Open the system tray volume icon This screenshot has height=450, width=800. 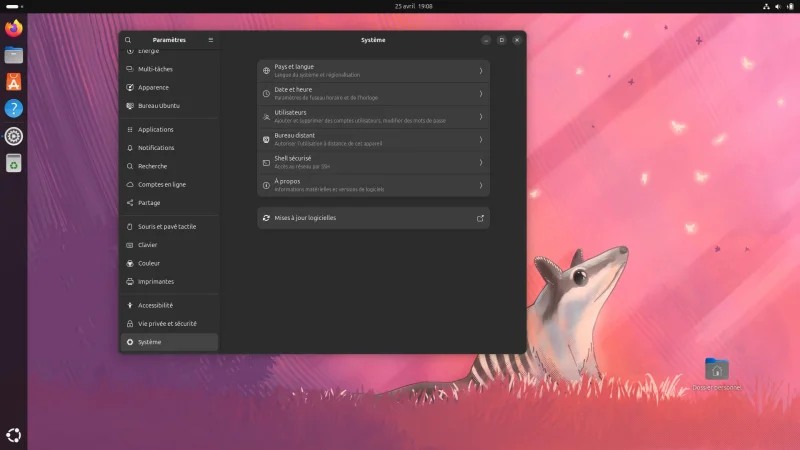pos(778,7)
